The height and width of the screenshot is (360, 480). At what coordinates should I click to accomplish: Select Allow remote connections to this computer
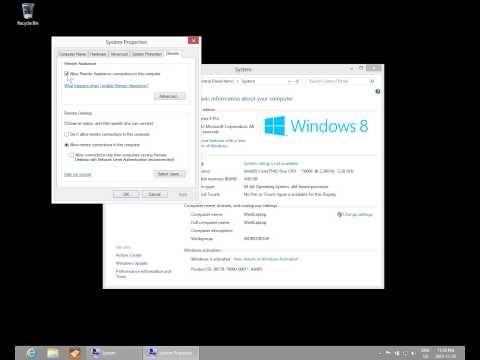point(66,145)
